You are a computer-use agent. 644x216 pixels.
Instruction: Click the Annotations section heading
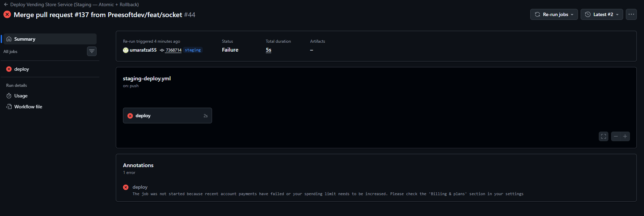click(x=138, y=165)
